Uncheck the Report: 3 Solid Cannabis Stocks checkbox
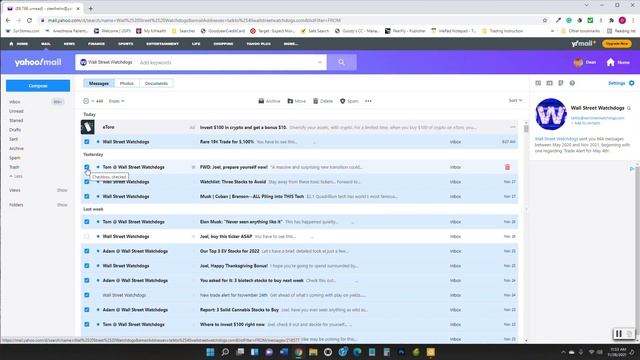Screen dimensions: 640x360 87,310
